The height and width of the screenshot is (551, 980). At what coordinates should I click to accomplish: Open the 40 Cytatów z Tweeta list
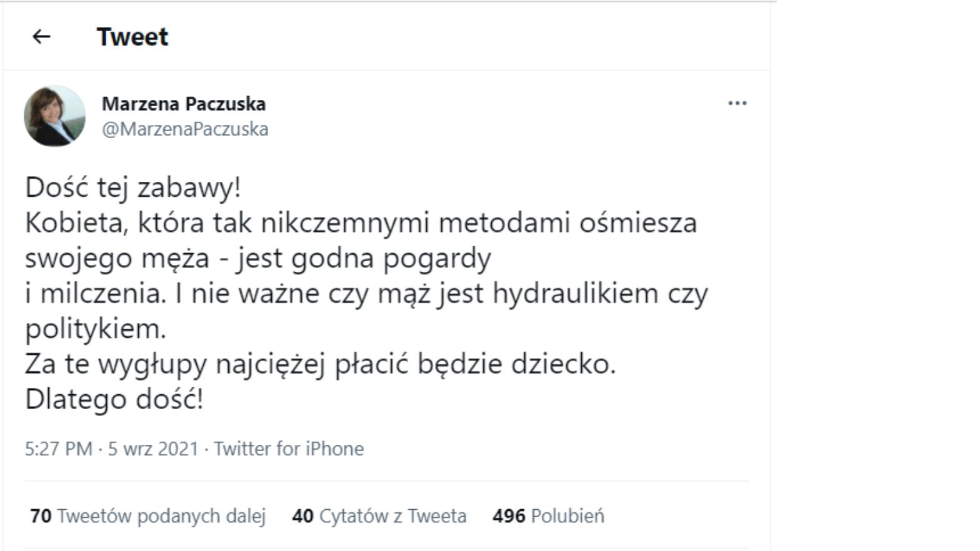(379, 516)
